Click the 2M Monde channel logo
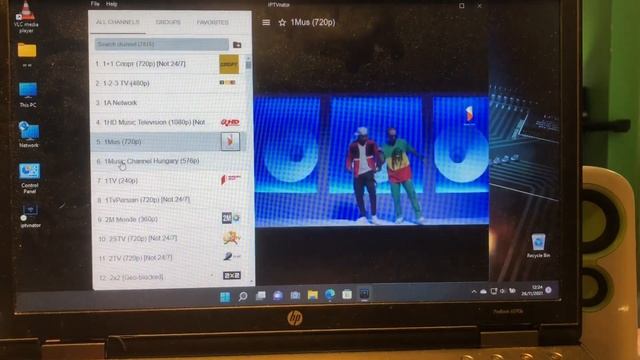The height and width of the screenshot is (360, 640). pos(231,218)
